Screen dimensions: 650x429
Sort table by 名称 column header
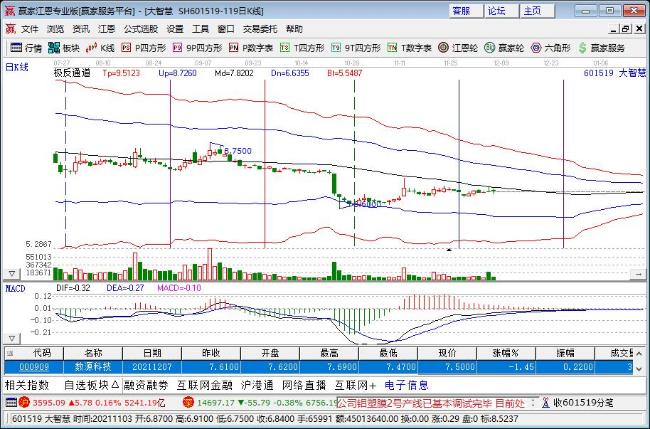click(x=93, y=353)
